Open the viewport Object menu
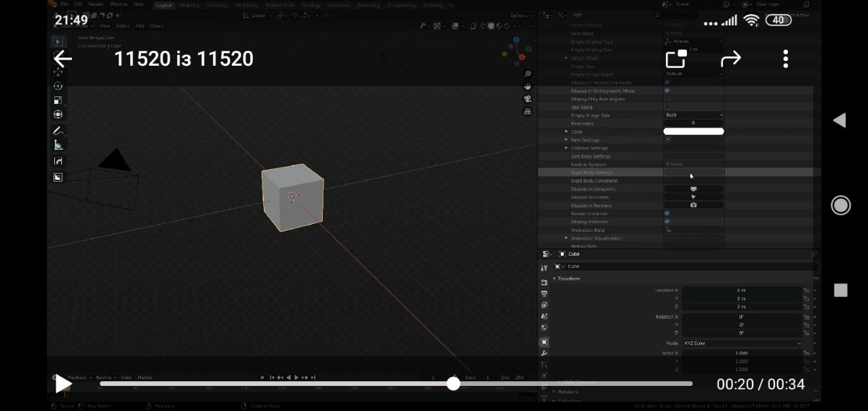Viewport: 868px width, 411px height. [157, 26]
